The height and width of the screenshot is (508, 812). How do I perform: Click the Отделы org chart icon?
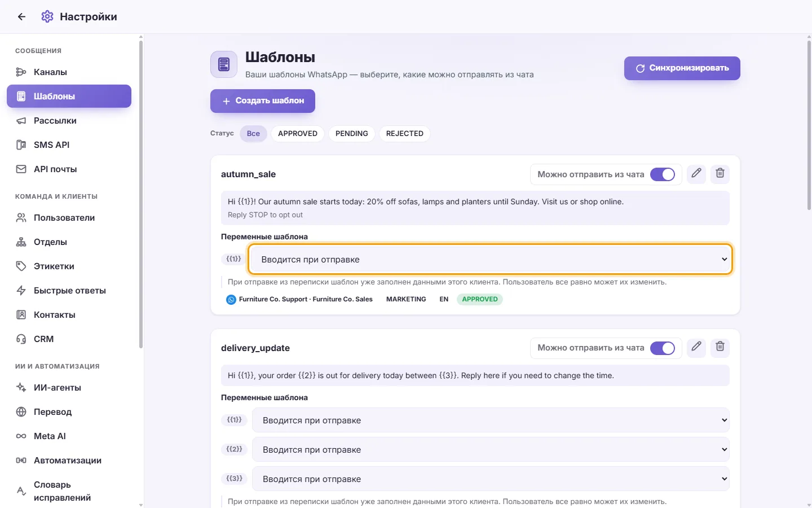[x=21, y=242]
